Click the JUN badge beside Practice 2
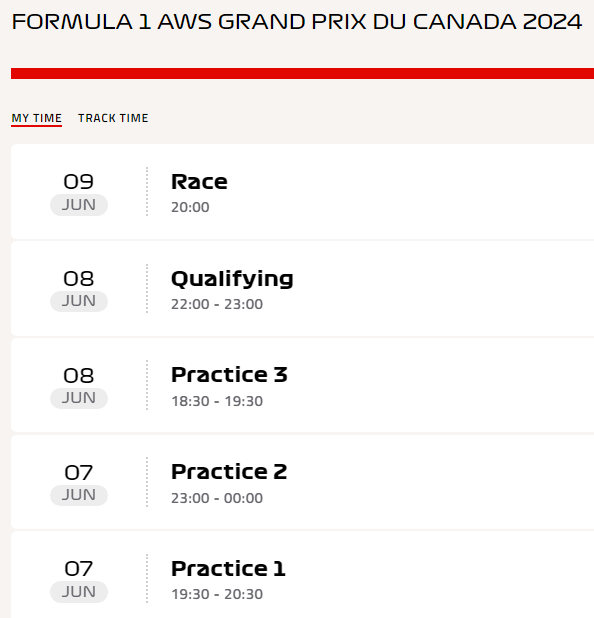Screen dimensions: 594x618 click(79, 495)
